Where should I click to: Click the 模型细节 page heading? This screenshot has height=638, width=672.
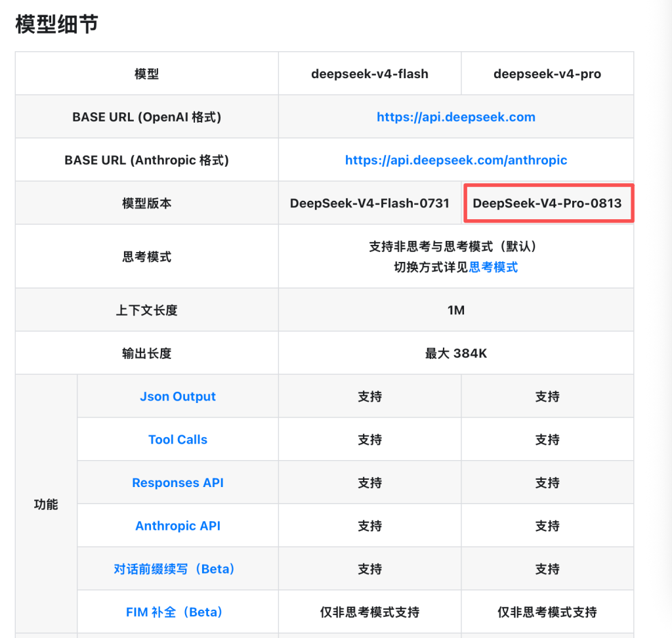56,24
